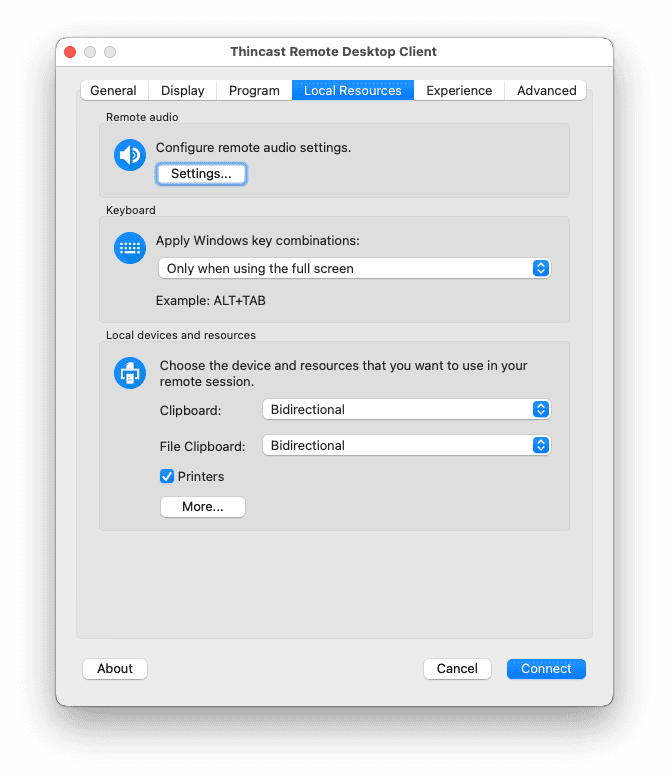Select the Local Resources tab
This screenshot has width=669, height=780.
coord(353,91)
